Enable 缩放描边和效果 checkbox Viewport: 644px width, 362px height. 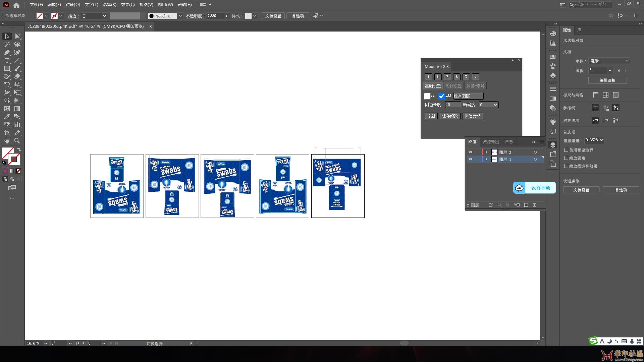(566, 166)
